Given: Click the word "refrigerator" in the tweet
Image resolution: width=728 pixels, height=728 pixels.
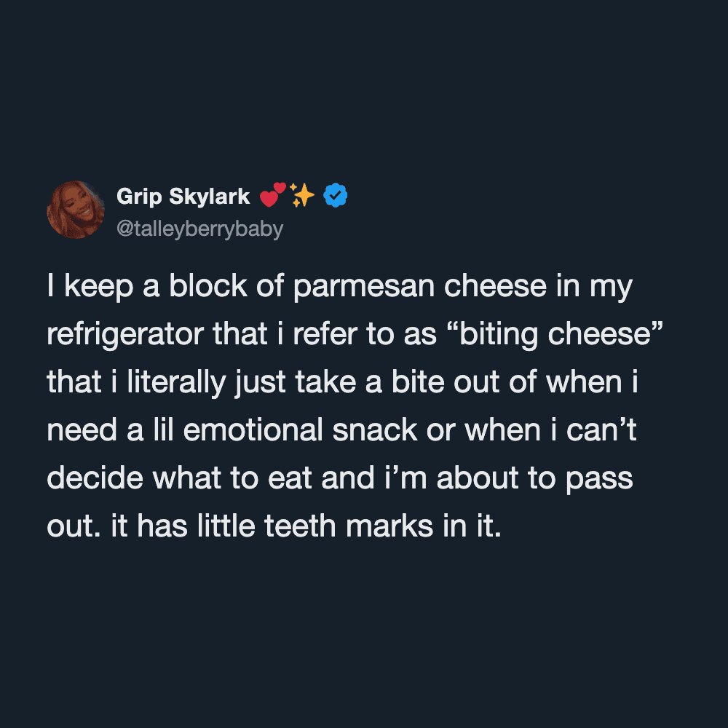Looking at the screenshot, I should pos(127,335).
